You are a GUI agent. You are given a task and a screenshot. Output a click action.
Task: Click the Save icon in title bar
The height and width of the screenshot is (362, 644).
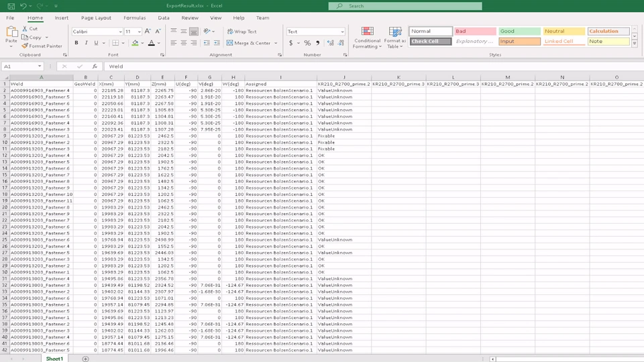(11, 6)
